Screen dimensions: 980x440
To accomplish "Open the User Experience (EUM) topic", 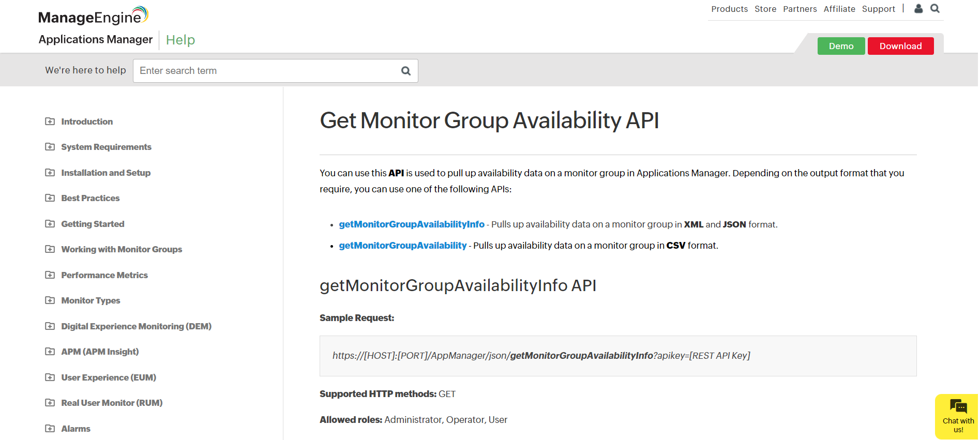I will coord(109,377).
